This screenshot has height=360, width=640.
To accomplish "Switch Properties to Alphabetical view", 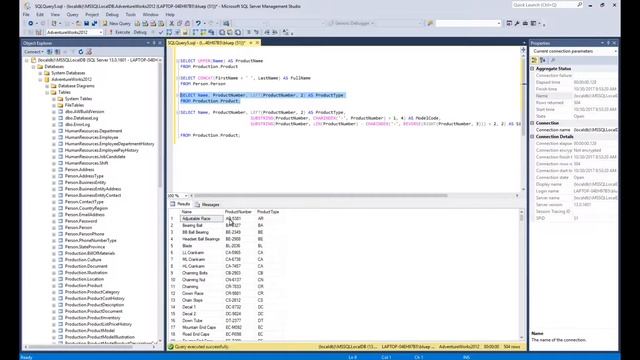I will tap(543, 60).
